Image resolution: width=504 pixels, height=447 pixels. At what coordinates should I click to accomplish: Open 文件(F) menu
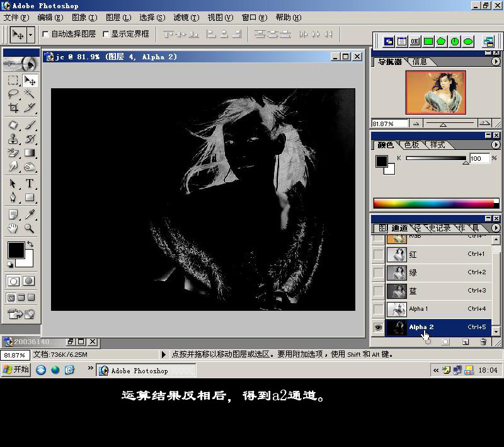click(x=16, y=18)
